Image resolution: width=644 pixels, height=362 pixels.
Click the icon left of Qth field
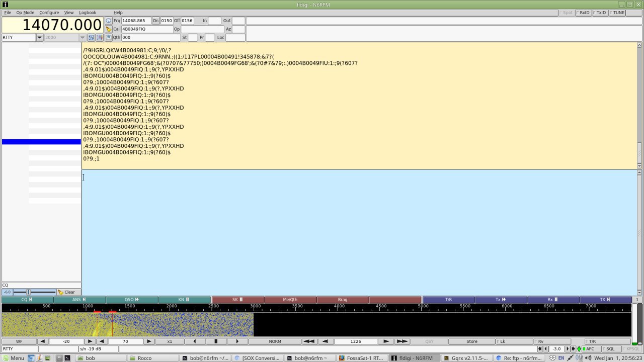[x=109, y=37]
